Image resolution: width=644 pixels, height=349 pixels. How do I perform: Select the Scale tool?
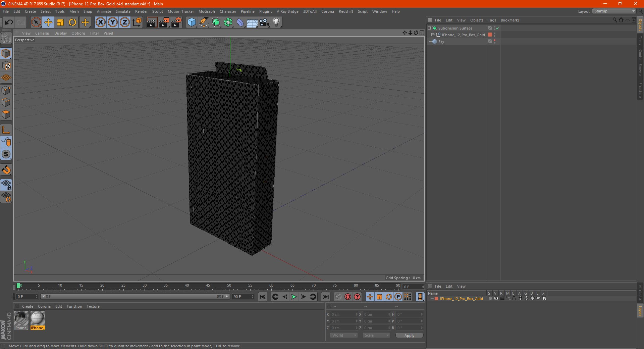point(60,22)
